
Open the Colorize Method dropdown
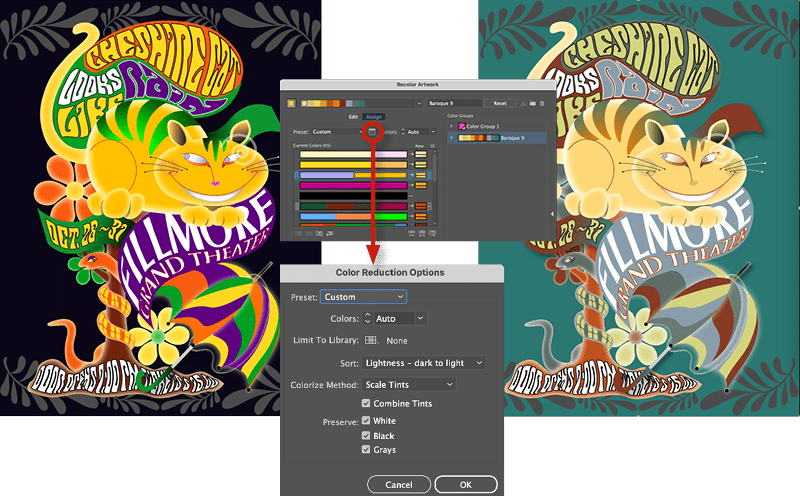[x=408, y=384]
